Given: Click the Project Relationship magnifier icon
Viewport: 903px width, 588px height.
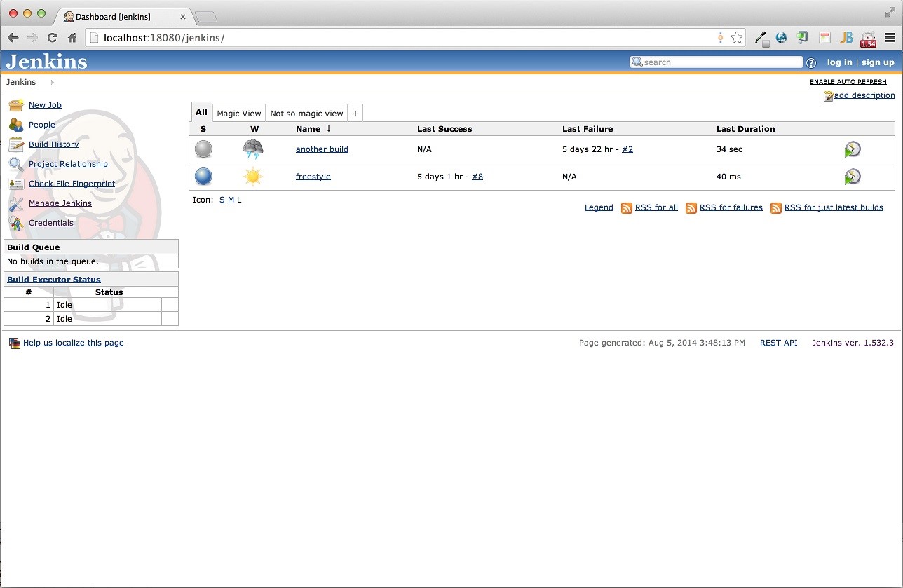Looking at the screenshot, I should (x=16, y=164).
